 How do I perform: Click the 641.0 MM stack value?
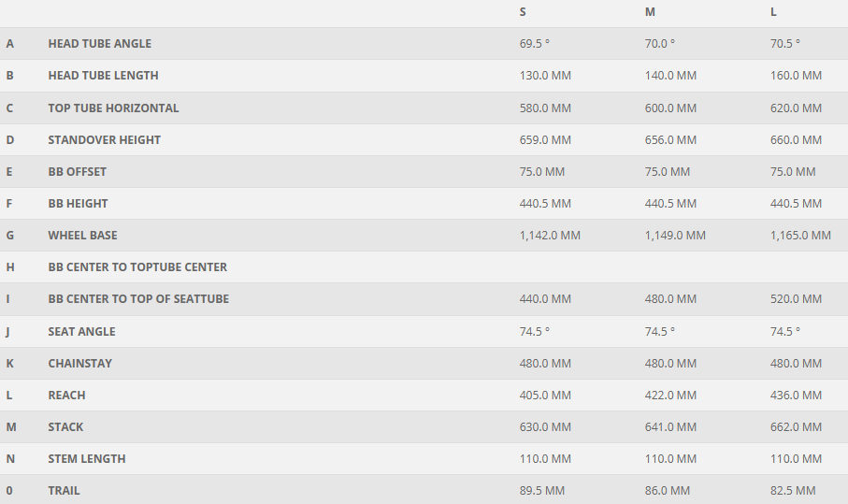click(x=670, y=427)
